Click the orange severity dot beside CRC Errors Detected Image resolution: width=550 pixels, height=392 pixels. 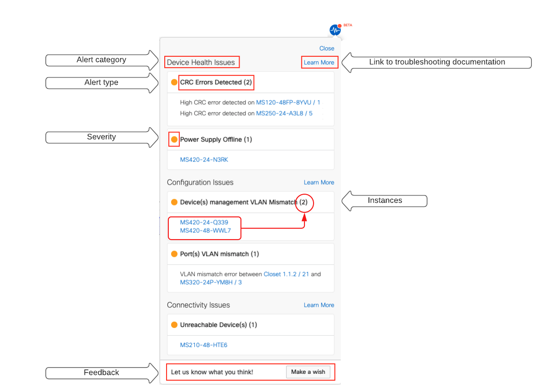pos(174,82)
